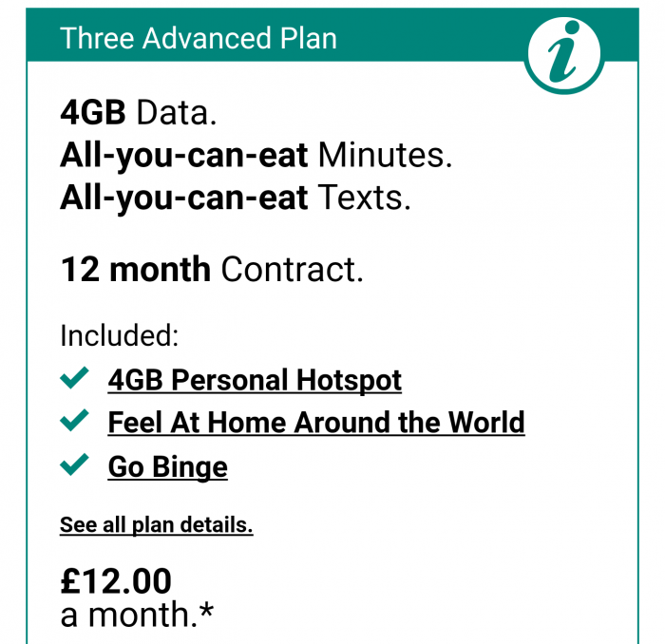Click the 'a month' text under the price

(129, 615)
